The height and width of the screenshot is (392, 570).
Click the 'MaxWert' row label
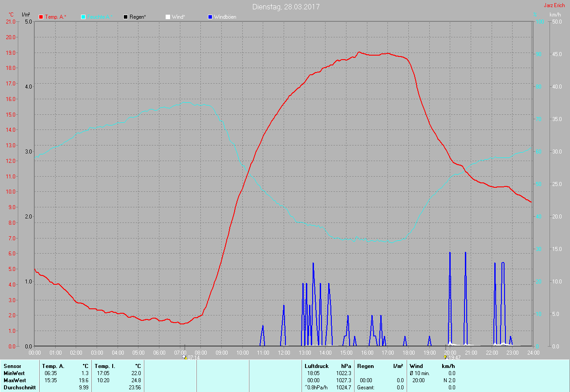tap(15, 380)
